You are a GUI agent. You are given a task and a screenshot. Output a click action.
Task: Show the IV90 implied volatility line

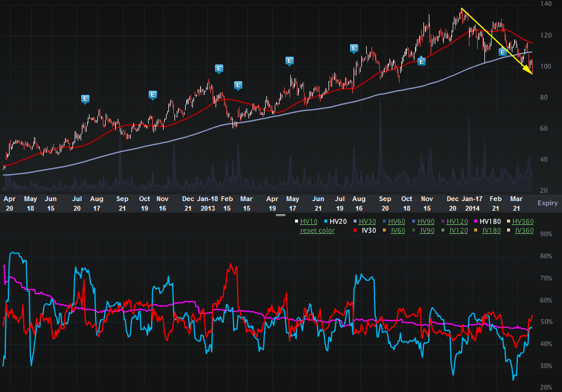[427, 230]
